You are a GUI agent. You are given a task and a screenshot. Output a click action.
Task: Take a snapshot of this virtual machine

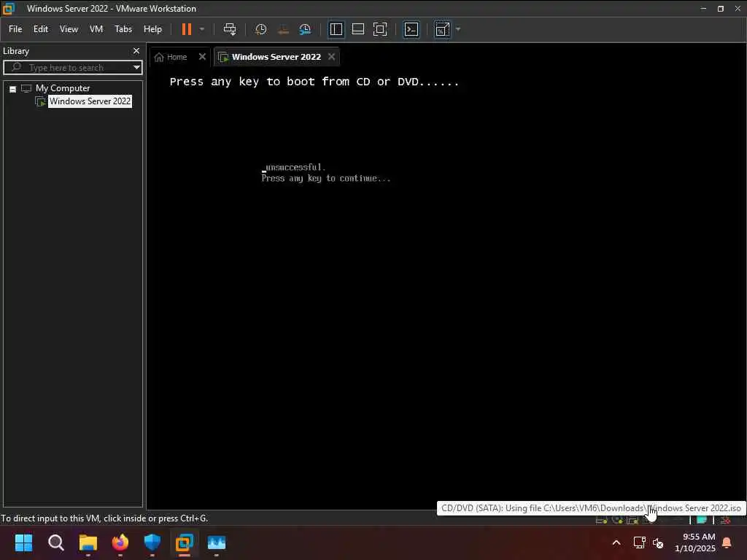pos(260,29)
